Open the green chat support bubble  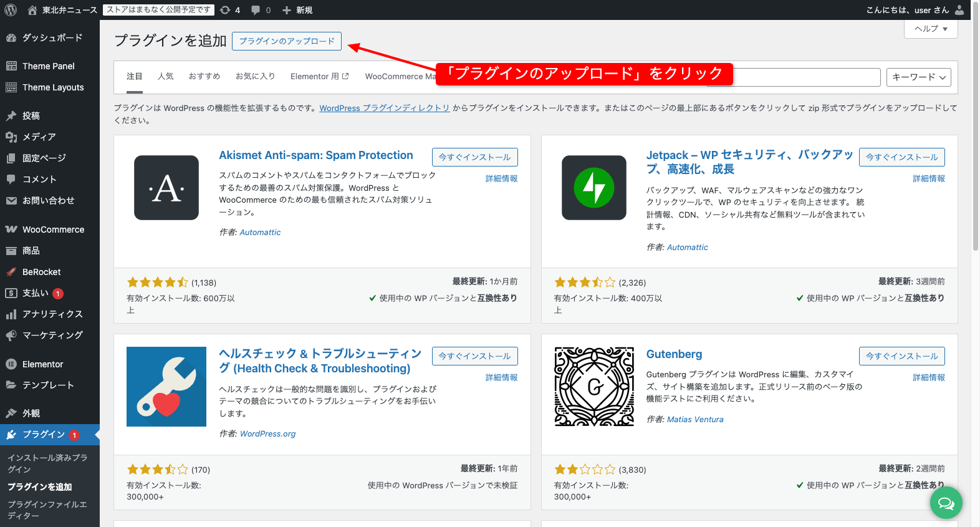pos(946,503)
